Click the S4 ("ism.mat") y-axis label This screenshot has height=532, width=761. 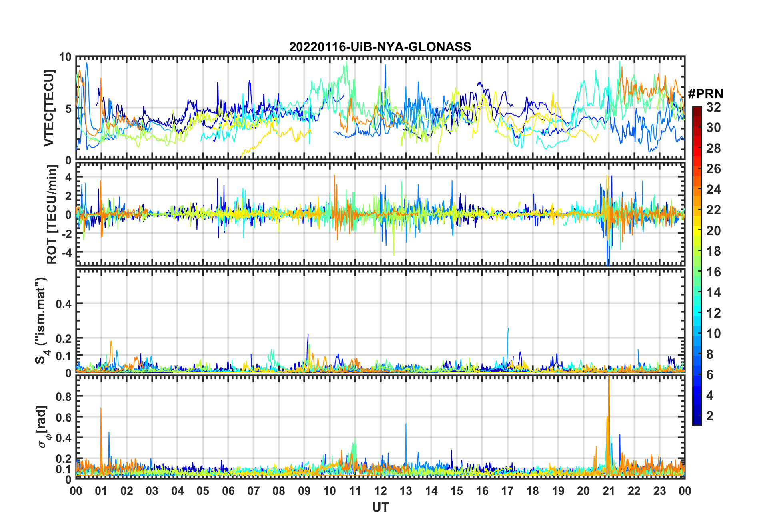point(42,320)
